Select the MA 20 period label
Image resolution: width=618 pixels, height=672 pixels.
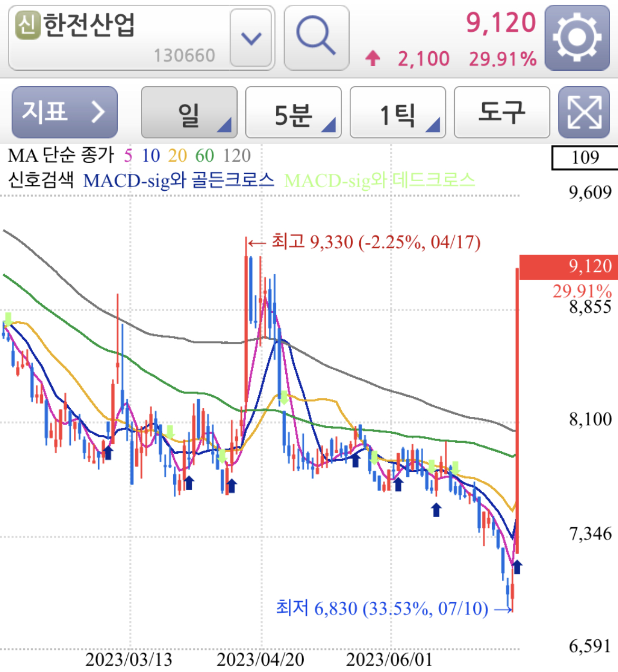tap(177, 156)
